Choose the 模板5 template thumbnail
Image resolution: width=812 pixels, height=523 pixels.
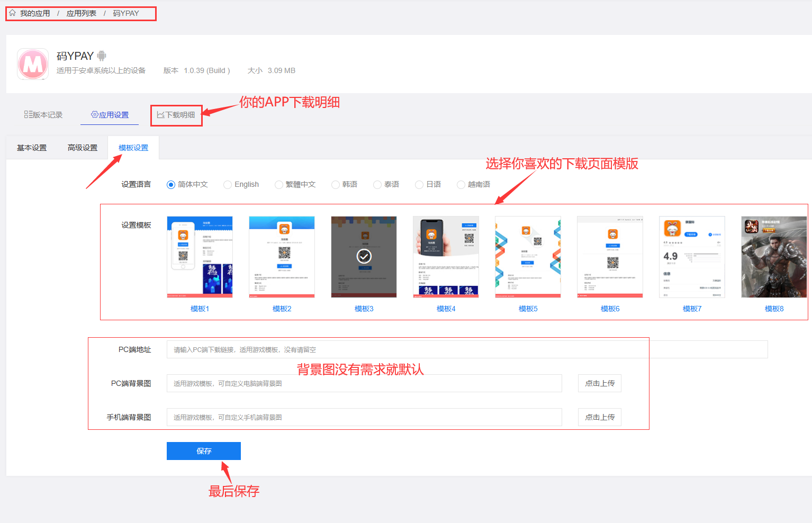[528, 257]
